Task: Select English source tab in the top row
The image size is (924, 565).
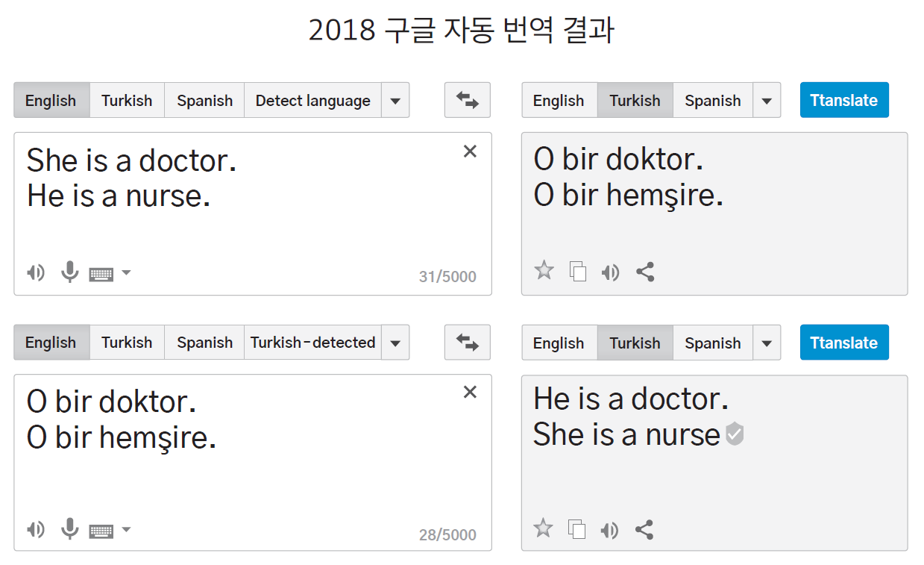Action: [51, 100]
